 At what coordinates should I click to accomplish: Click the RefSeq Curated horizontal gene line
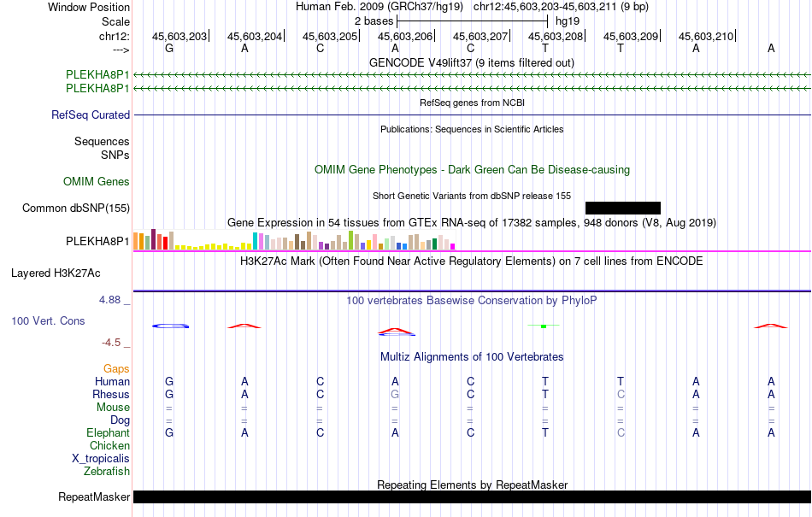(x=472, y=115)
